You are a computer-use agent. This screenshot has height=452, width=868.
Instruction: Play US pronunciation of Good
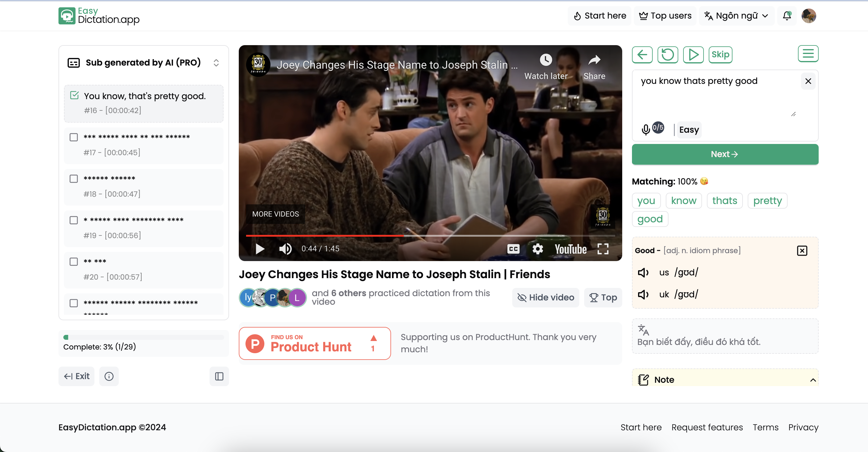pos(643,273)
